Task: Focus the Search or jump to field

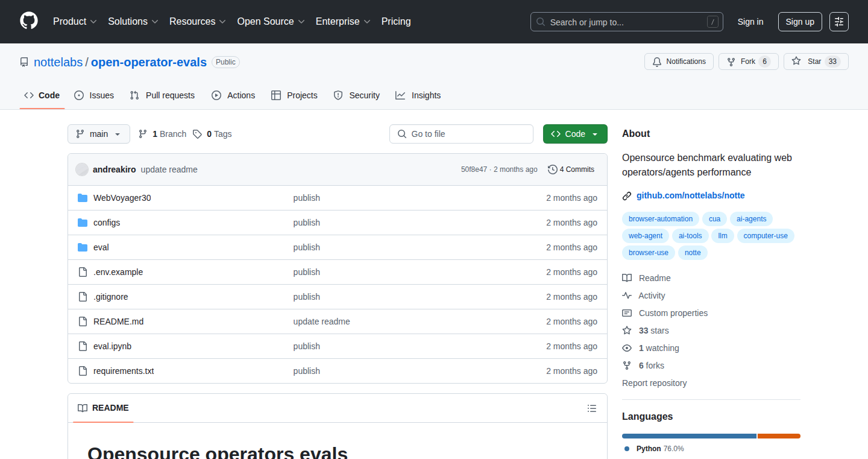Action: pyautogui.click(x=627, y=22)
